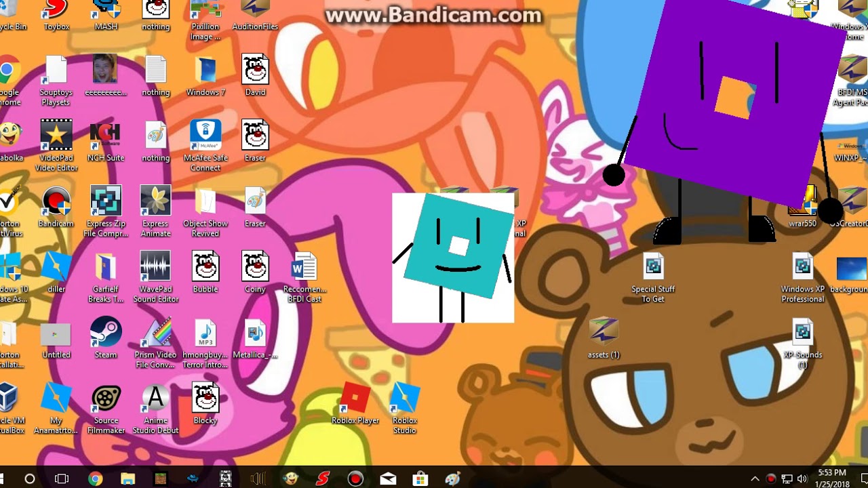Open the Special Stuff To Get file
This screenshot has width=868, height=488.
pyautogui.click(x=653, y=277)
